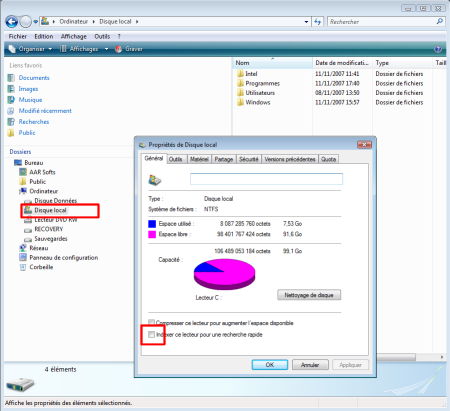Click the Back navigation arrow button
450x411 pixels.
tap(12, 22)
